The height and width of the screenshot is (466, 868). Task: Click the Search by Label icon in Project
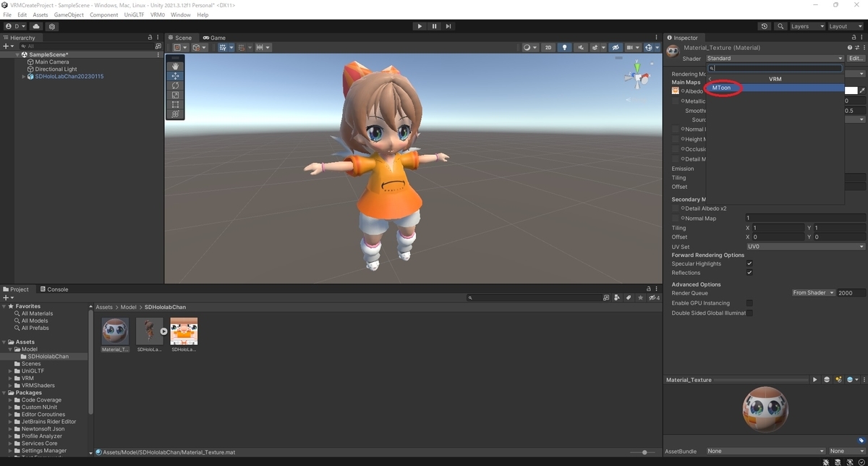pyautogui.click(x=629, y=297)
